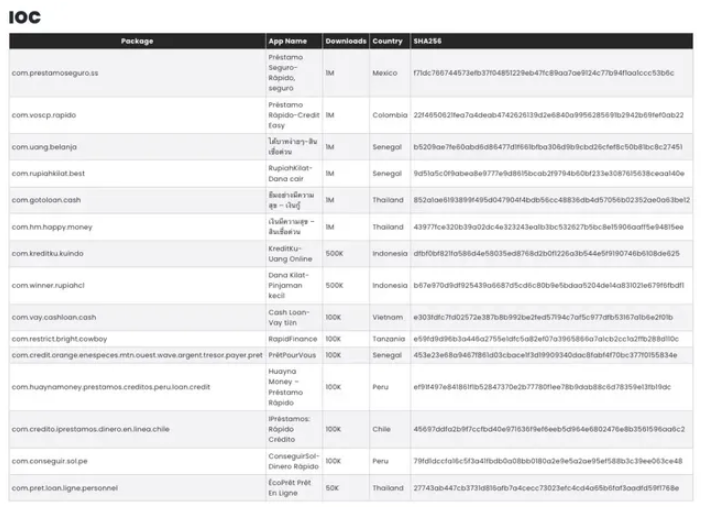
Task: Click the SHA256 column header
Action: click(423, 41)
